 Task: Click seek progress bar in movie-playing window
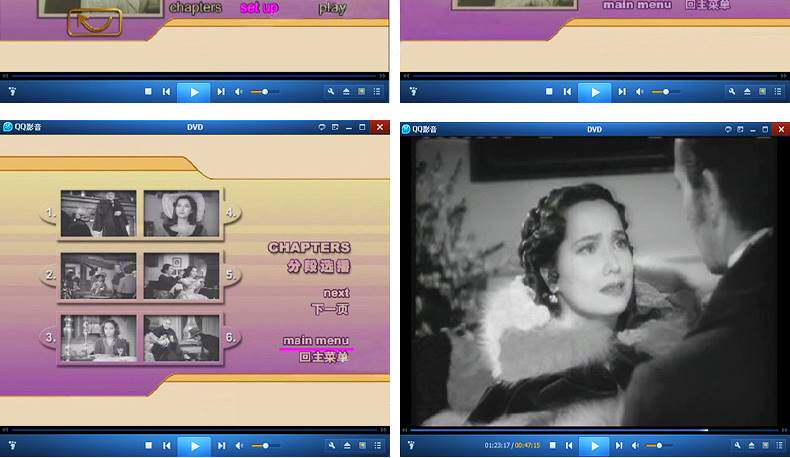(595, 430)
